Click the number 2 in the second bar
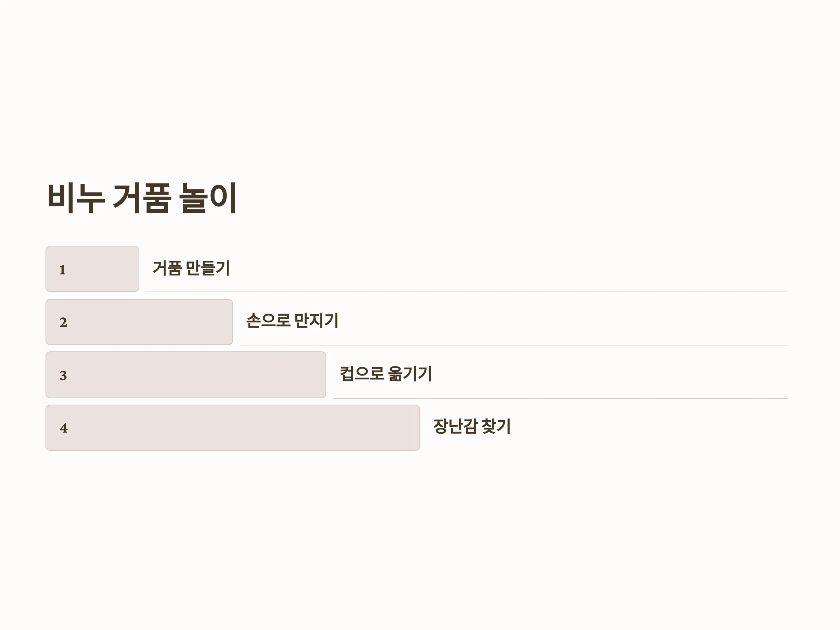 pos(63,322)
